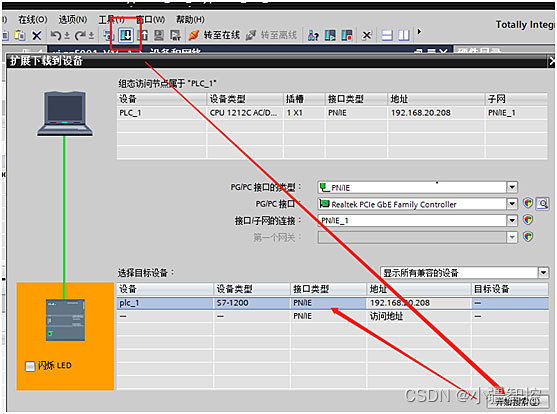Open the 显示所有兼容的设备 filter dropdown
This screenshot has width=557, height=414.
point(543,273)
